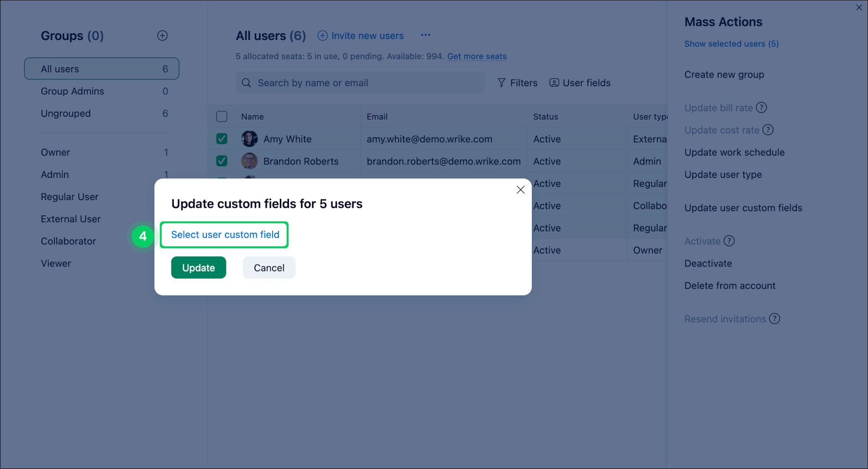Uncheck Amy White's row checkbox

pos(222,138)
